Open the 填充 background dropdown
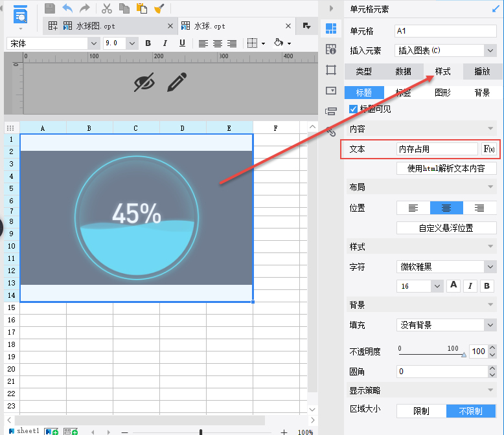Viewport: 504px width, 435px height. pyautogui.click(x=490, y=325)
